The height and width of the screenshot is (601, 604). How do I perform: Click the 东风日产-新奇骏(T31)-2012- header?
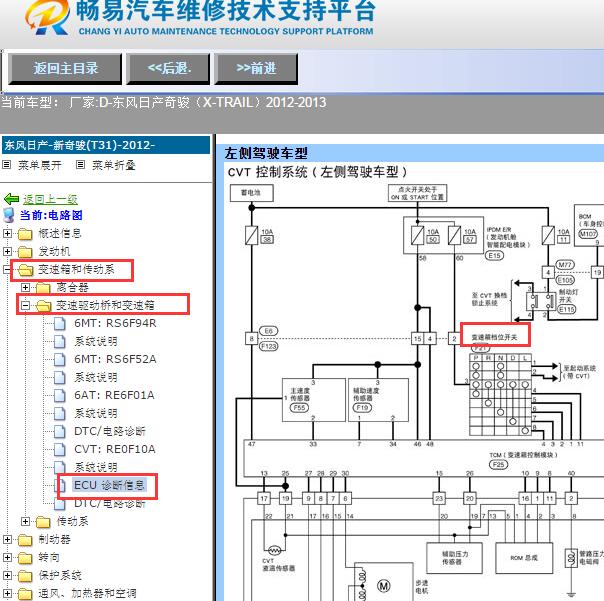point(106,145)
